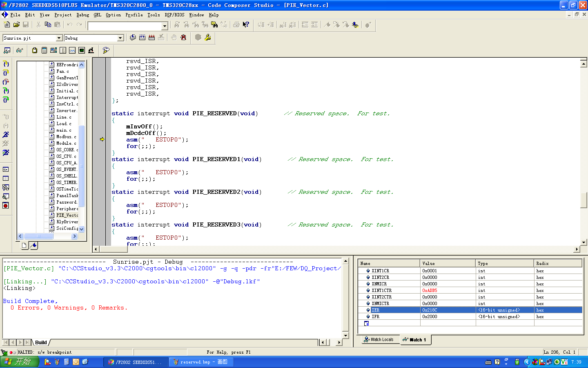Open the Sunrise.pjt project dropdown

coord(59,38)
